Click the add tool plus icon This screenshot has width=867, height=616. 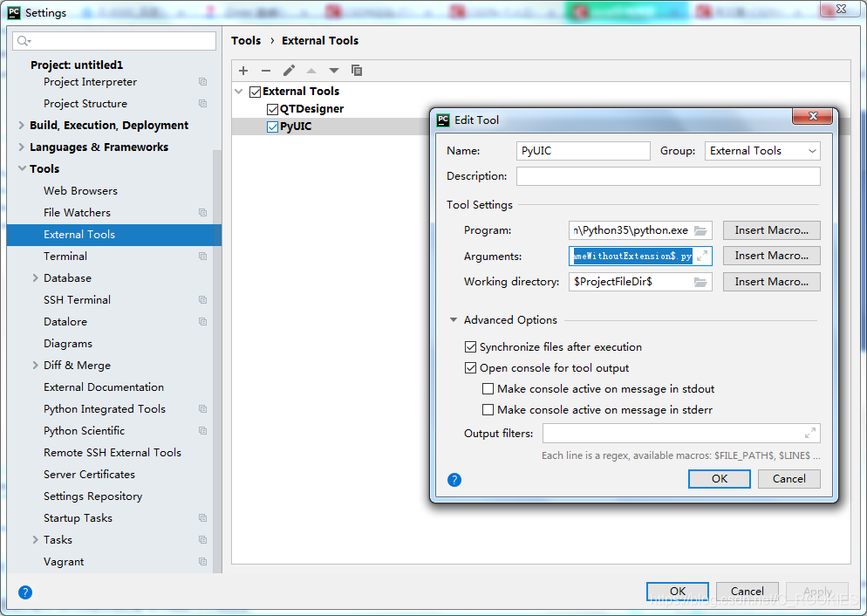coord(243,71)
